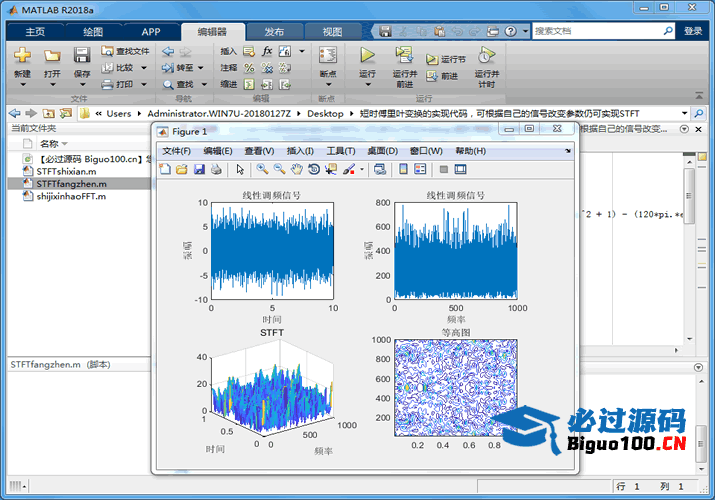Screen dimensions: 715x500
Task: Open the address bar path dropdown
Action: click(684, 113)
